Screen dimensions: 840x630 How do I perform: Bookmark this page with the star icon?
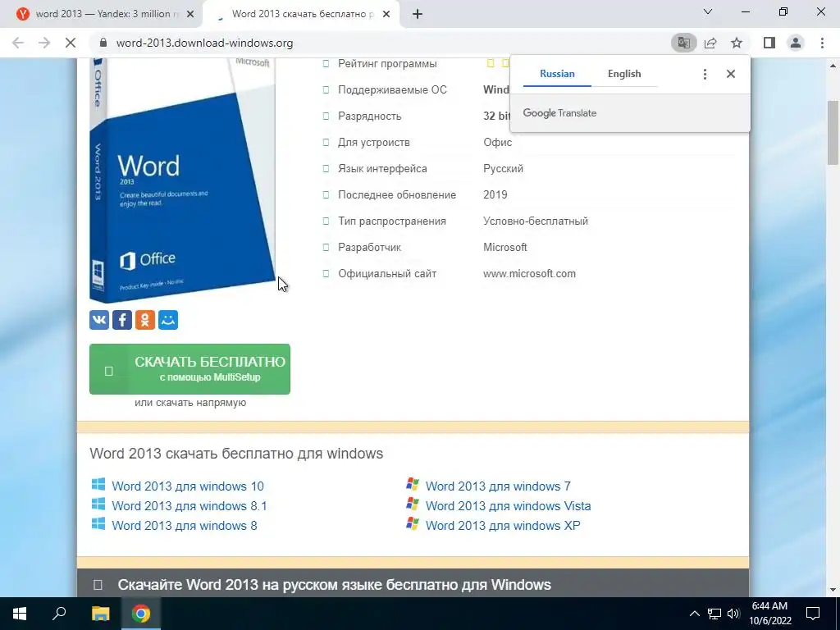click(x=737, y=43)
